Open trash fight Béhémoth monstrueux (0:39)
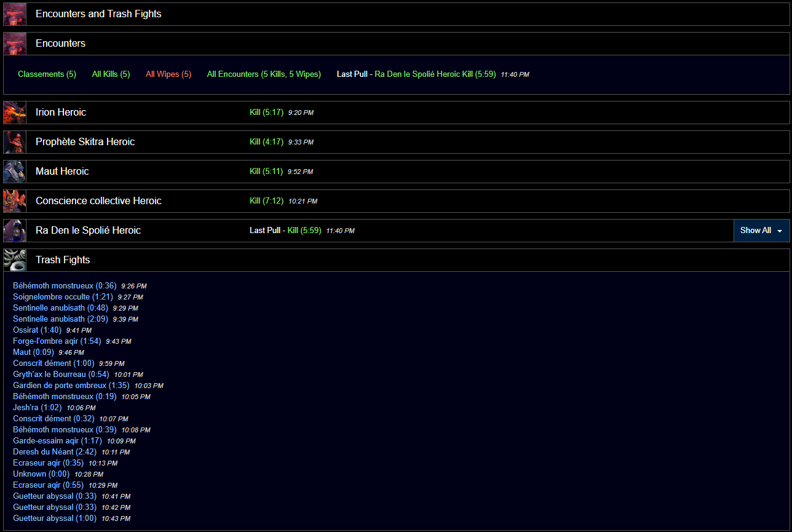This screenshot has width=792, height=532. click(x=65, y=430)
